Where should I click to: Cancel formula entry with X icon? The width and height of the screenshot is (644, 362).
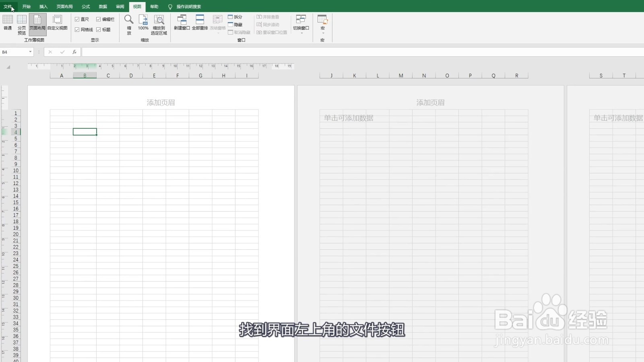click(x=50, y=52)
